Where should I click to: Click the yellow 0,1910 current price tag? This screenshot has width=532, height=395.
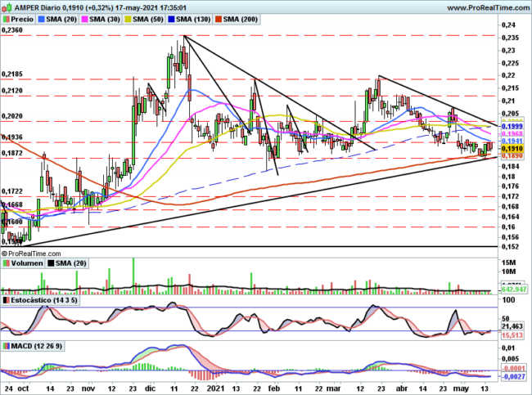pos(512,149)
